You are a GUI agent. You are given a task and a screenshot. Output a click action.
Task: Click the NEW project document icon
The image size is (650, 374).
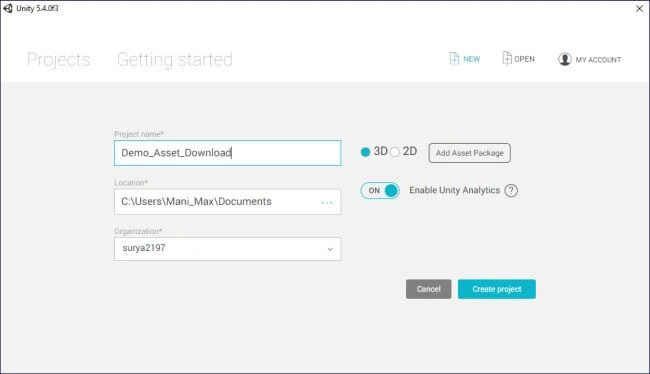[454, 58]
